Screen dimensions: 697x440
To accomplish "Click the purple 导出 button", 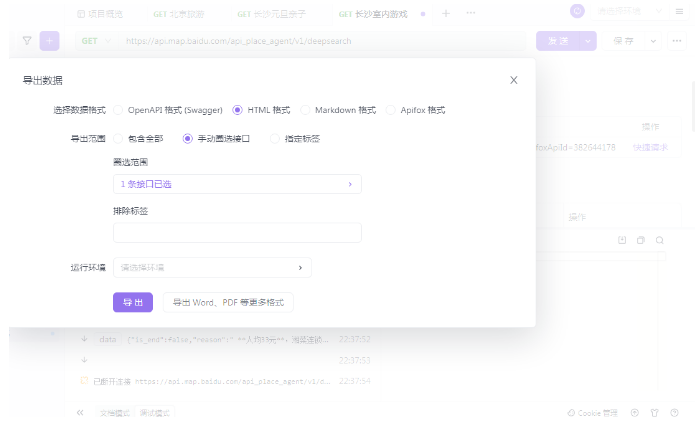I will pyautogui.click(x=133, y=302).
